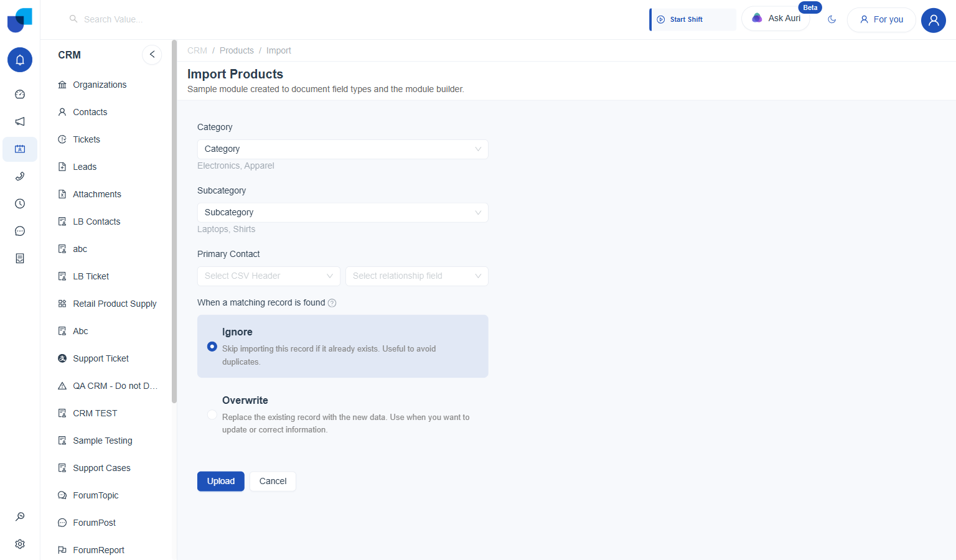The height and width of the screenshot is (560, 956).
Task: Open the dashboard gauge icon
Action: [x=20, y=95]
